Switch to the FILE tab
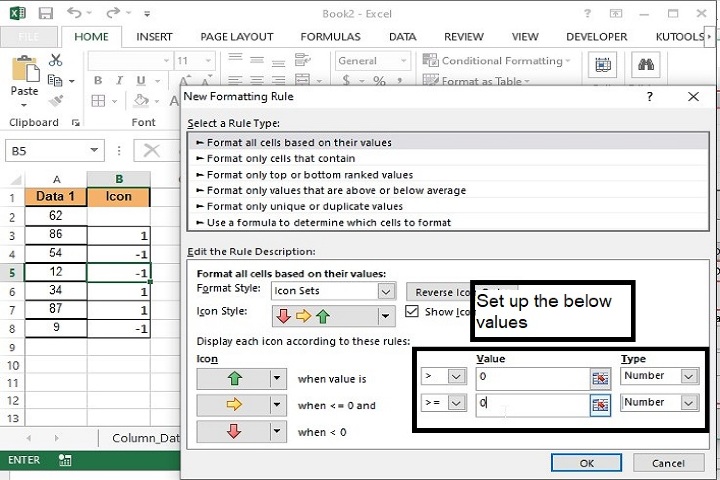 point(28,37)
